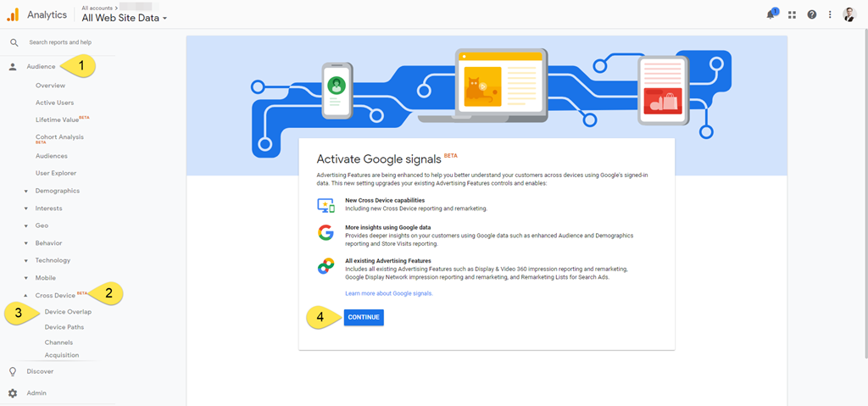
Task: Click the Admin menu label
Action: pos(36,393)
